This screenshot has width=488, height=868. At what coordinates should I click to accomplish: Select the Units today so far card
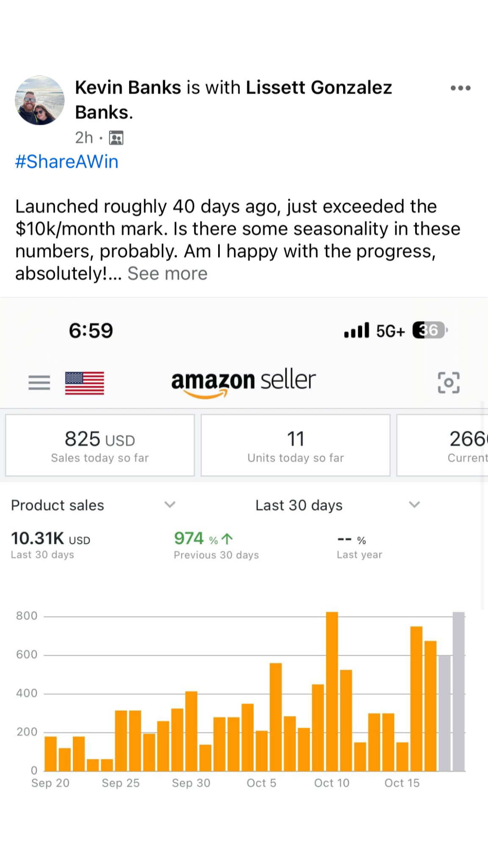(296, 445)
